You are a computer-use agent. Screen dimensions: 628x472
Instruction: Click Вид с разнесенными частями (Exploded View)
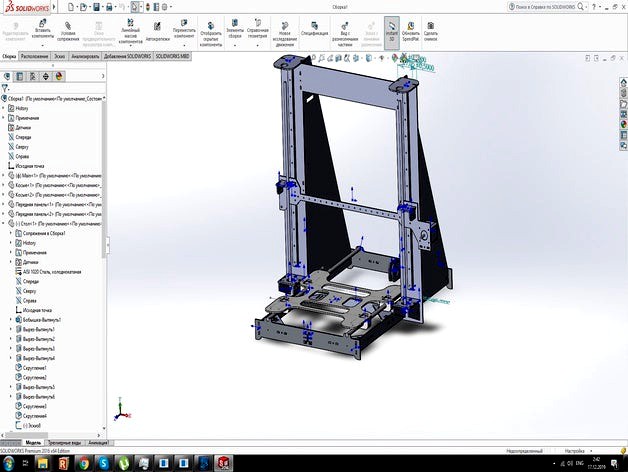pos(345,34)
